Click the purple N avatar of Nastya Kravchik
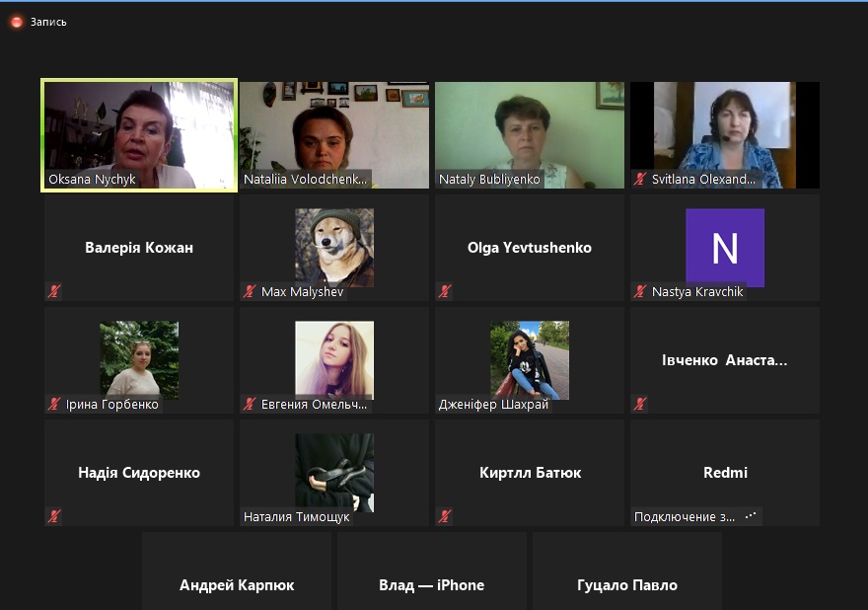The image size is (868, 610). [x=725, y=247]
